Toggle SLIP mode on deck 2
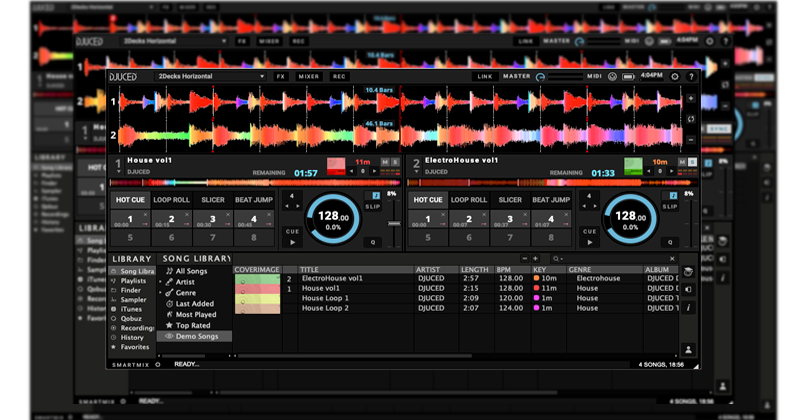 (670, 207)
